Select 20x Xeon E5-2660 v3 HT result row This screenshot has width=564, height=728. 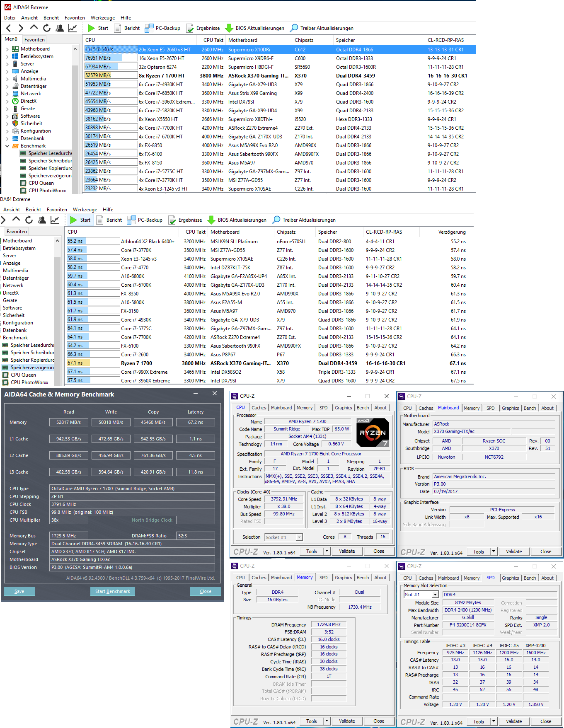(280, 50)
